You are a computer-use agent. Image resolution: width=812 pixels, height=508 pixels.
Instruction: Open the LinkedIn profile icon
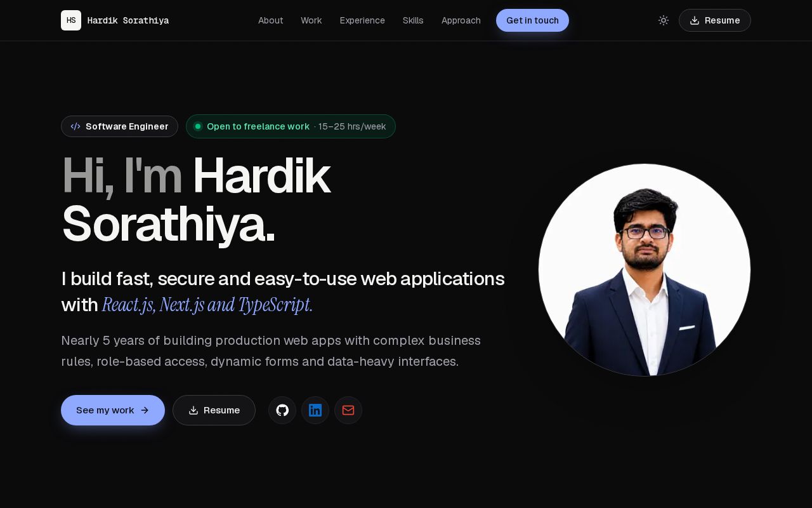(x=315, y=410)
